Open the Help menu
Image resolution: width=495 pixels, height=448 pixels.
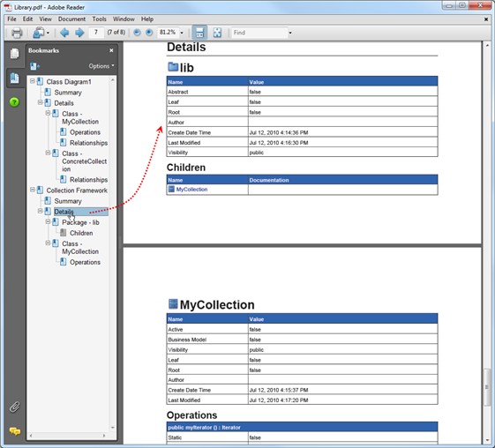147,19
